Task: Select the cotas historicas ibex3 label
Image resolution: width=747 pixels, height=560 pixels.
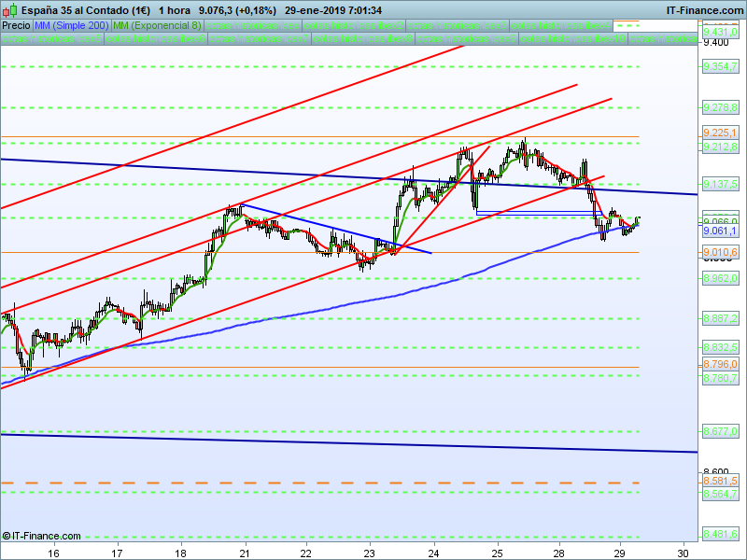Action: pyautogui.click(x=457, y=26)
